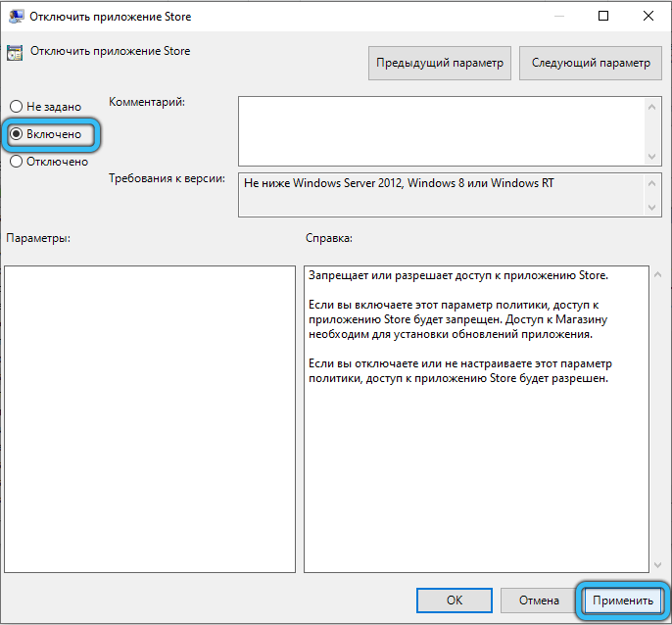Click the comment box scroll-up arrow

coord(651,107)
